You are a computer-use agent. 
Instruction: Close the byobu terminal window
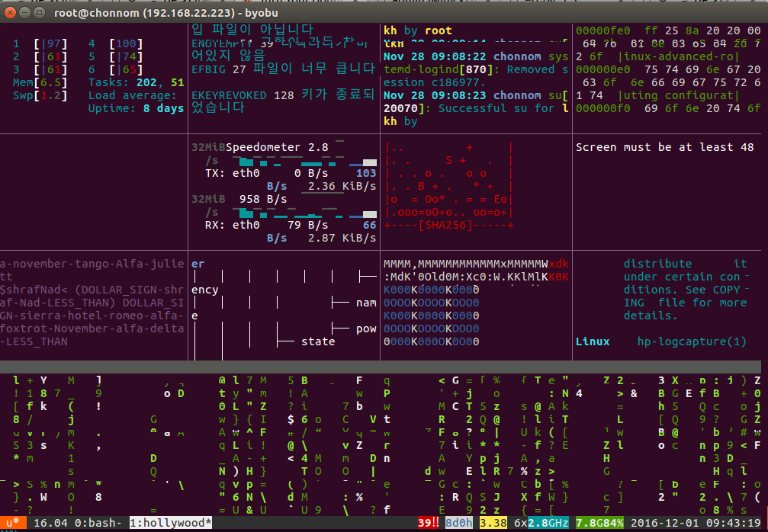pos(10,12)
